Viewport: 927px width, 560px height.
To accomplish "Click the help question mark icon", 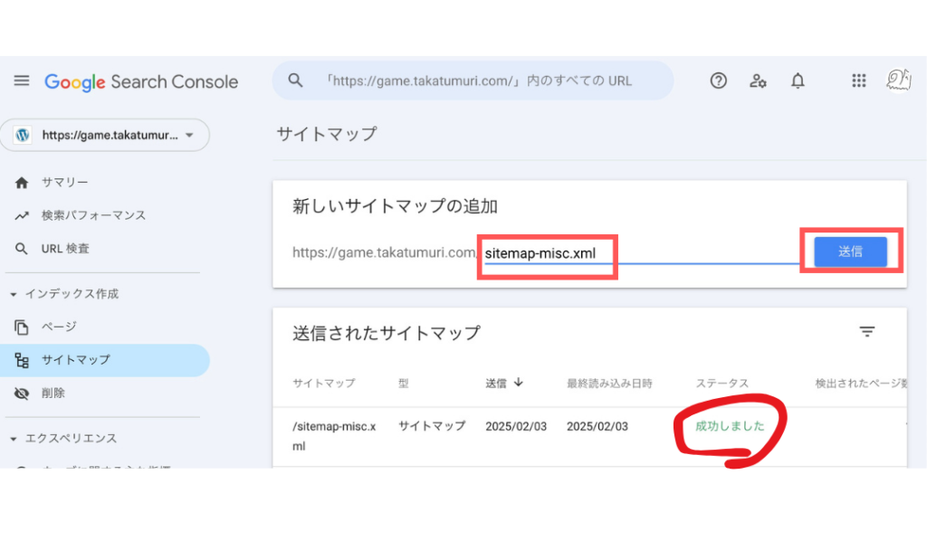I will (718, 81).
